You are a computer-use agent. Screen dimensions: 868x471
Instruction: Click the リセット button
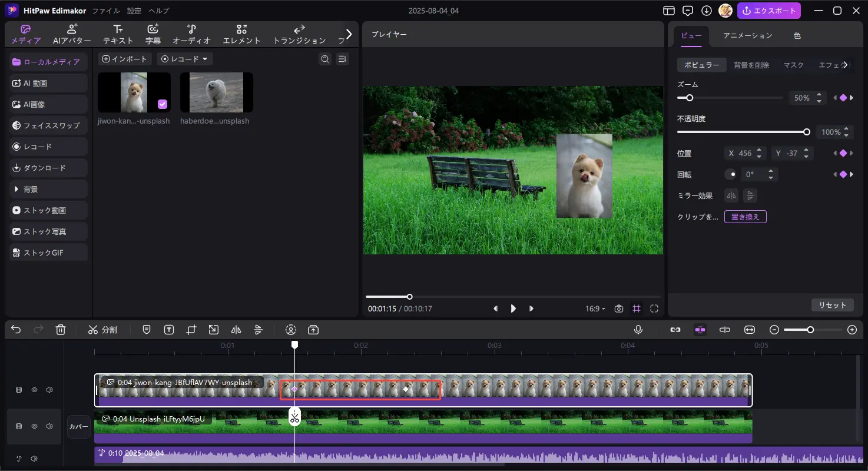point(832,305)
